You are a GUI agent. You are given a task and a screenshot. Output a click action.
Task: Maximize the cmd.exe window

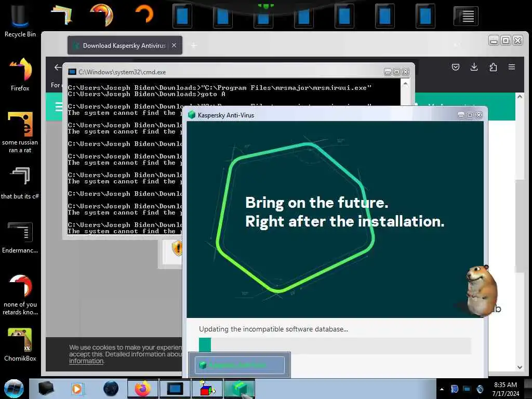tap(396, 72)
